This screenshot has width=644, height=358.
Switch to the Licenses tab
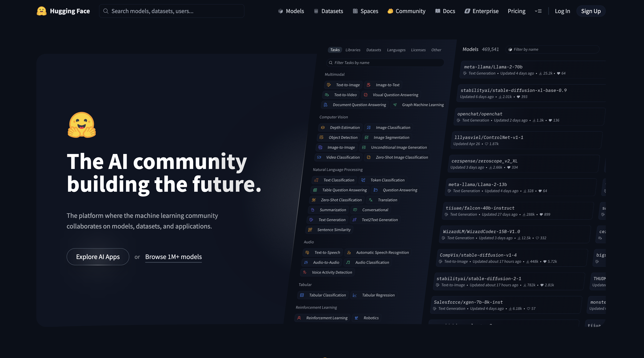point(418,50)
